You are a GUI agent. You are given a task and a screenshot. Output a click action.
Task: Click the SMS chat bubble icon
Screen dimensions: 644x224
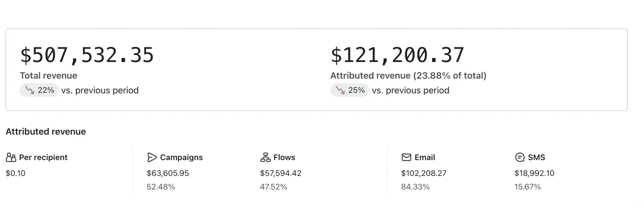point(520,157)
